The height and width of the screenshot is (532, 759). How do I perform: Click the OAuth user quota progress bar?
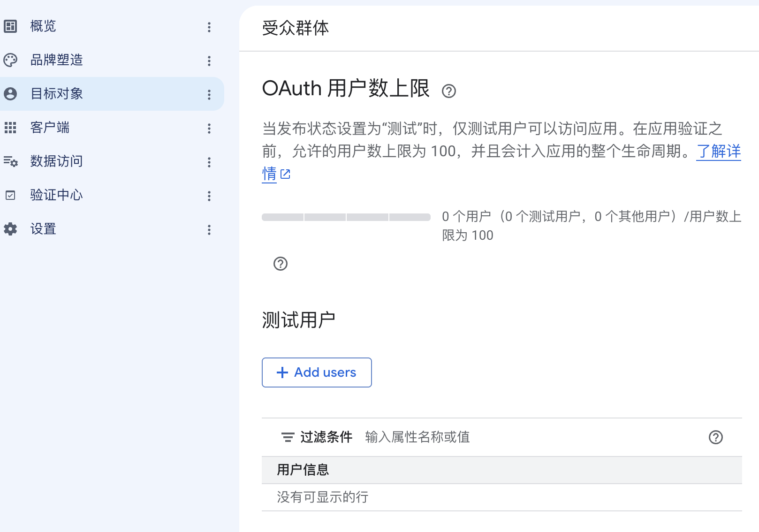pos(346,217)
